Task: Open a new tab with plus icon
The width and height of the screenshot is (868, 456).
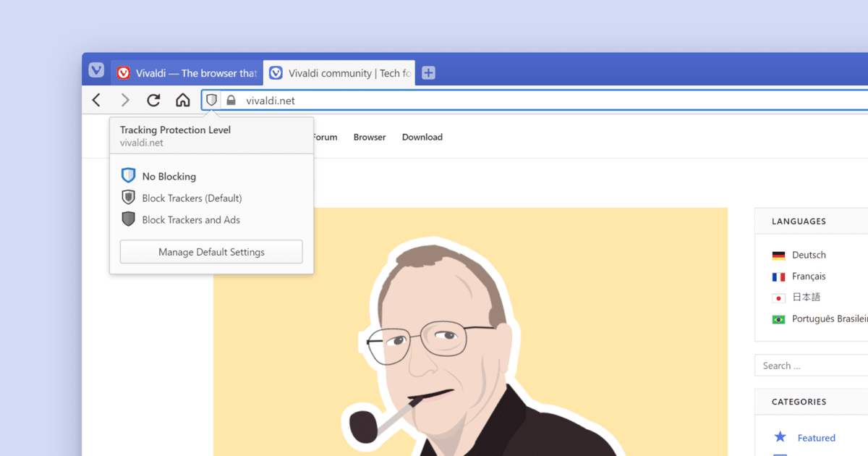Action: tap(428, 72)
